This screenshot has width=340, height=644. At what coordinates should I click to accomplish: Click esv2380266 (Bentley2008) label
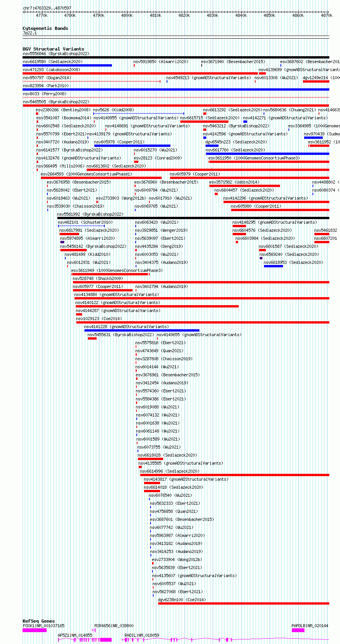[63, 110]
